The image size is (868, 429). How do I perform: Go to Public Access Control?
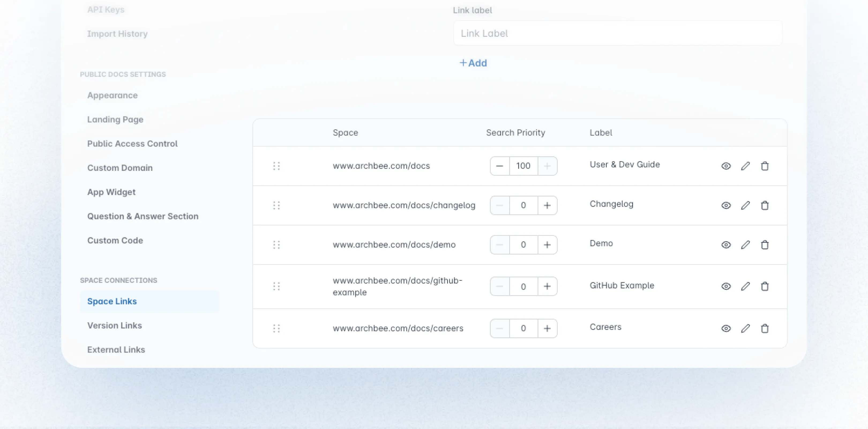132,144
